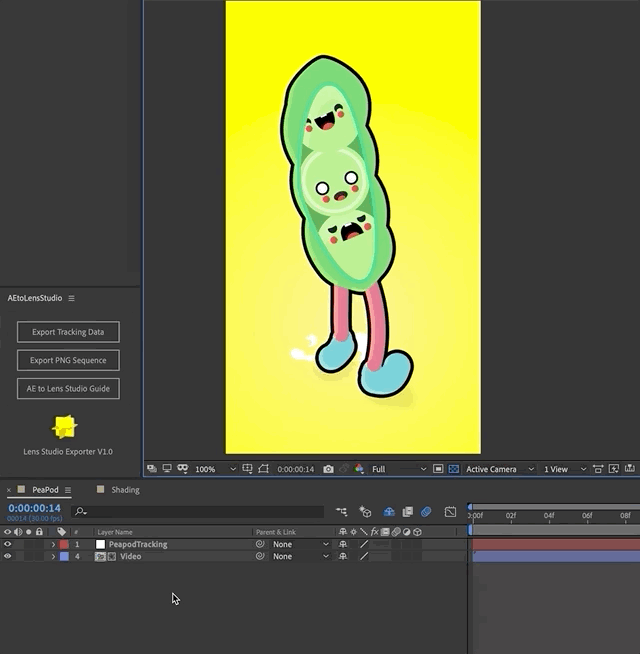Open the Show Channel color icon
This screenshot has width=640, height=654.
[359, 469]
